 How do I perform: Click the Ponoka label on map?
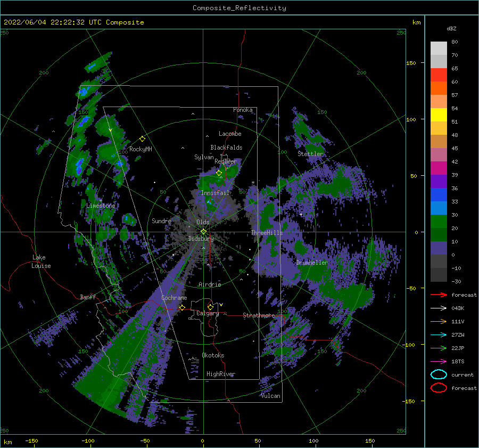coord(243,110)
